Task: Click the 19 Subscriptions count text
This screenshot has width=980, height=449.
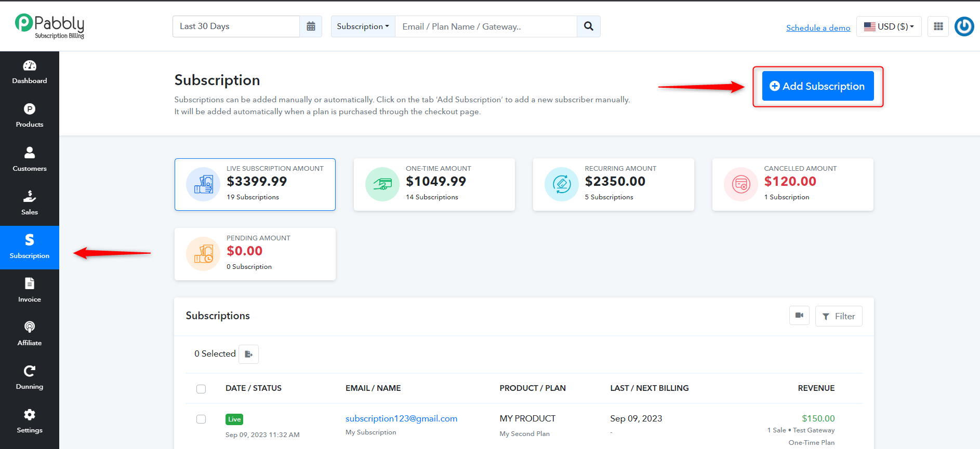Action: coord(253,197)
